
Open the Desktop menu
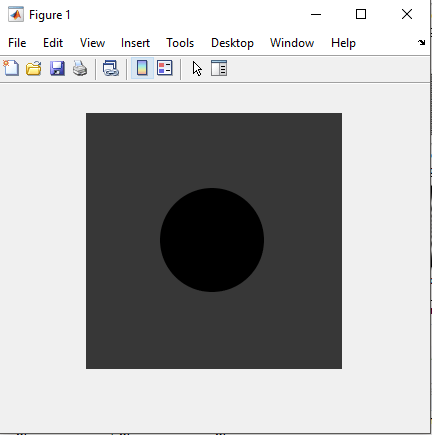(x=232, y=43)
